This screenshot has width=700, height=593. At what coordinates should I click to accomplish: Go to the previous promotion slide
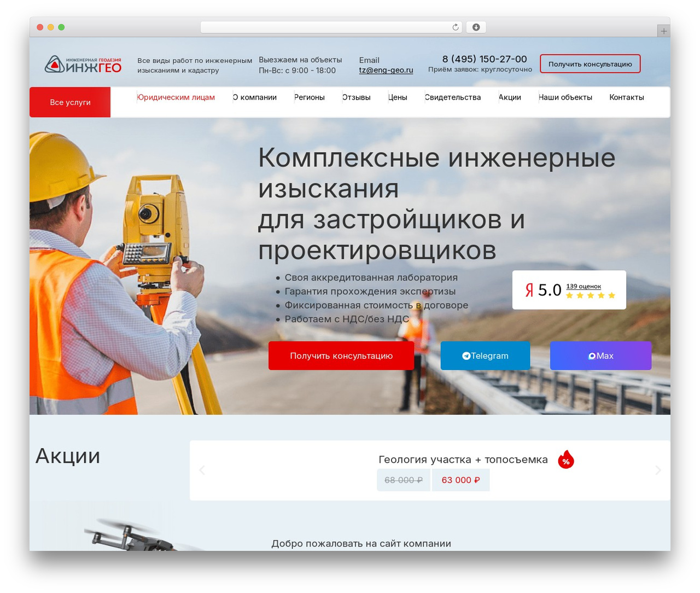point(202,470)
